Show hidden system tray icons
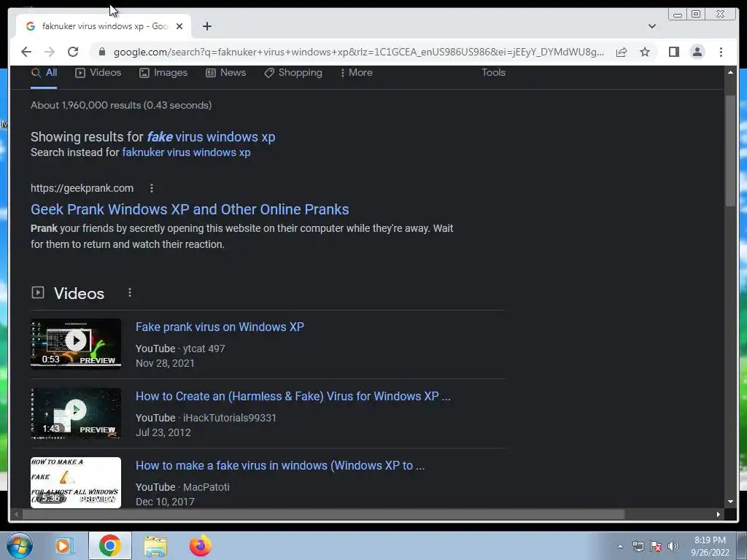 click(x=620, y=546)
